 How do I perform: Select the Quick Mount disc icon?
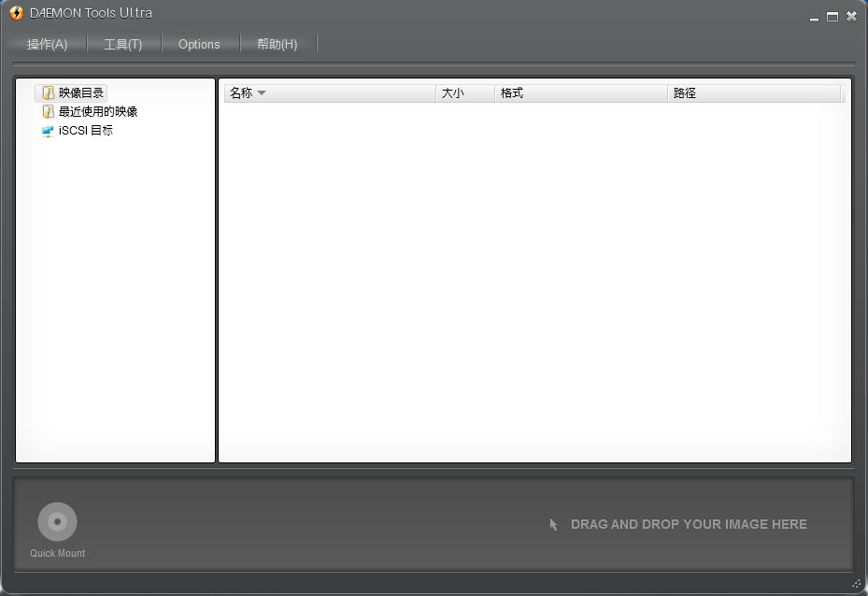57,521
